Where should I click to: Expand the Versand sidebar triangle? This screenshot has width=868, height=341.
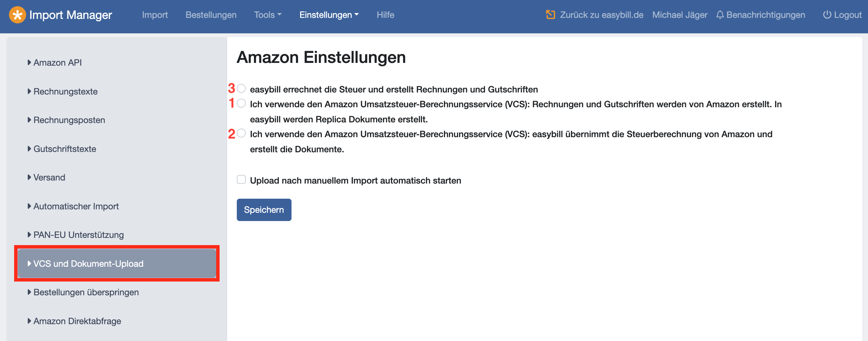(x=29, y=177)
